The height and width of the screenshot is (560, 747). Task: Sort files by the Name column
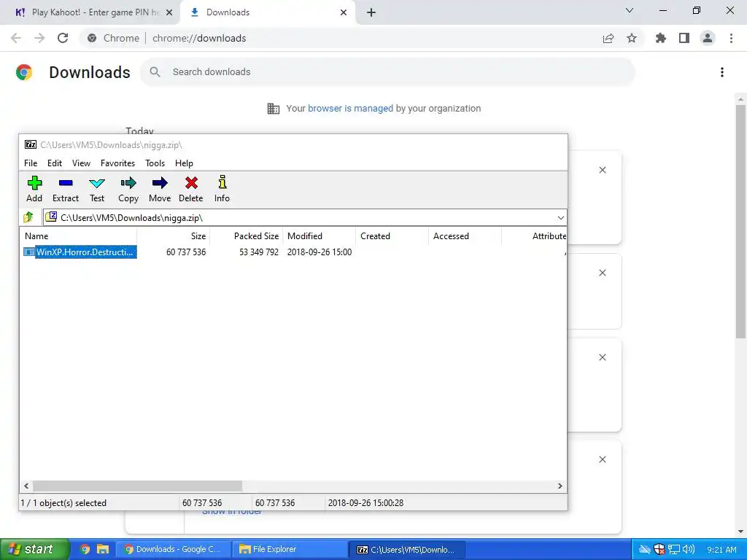click(x=78, y=236)
